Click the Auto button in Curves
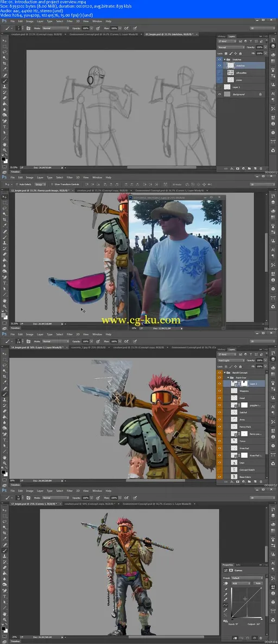 [258, 583]
